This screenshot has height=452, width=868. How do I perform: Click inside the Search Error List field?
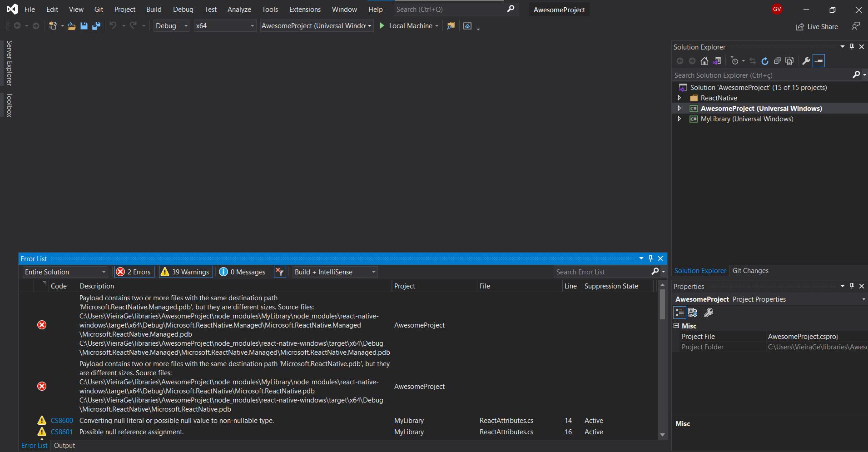tap(600, 272)
